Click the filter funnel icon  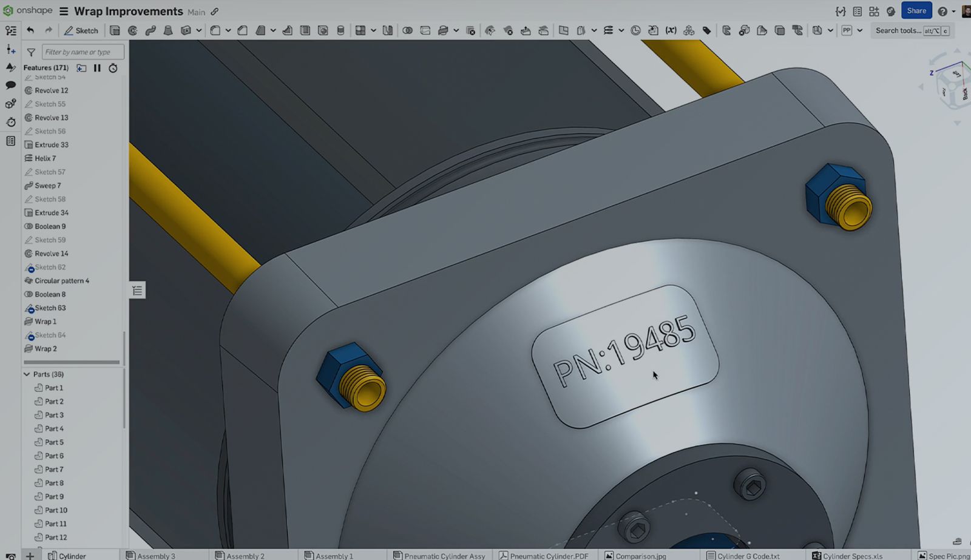click(31, 52)
